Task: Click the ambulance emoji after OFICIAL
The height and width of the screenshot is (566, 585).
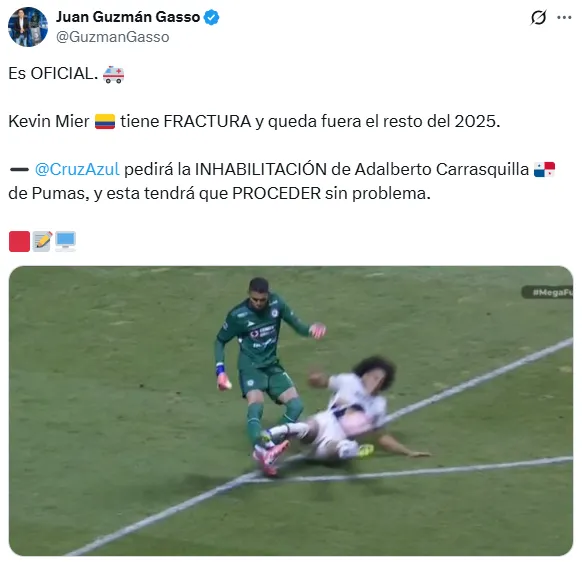Action: pos(113,74)
